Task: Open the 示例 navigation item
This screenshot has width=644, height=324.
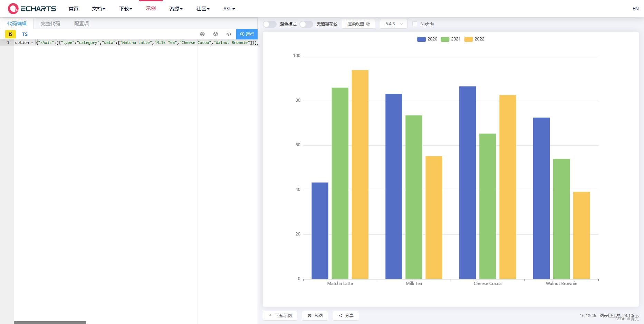Action: (151, 8)
